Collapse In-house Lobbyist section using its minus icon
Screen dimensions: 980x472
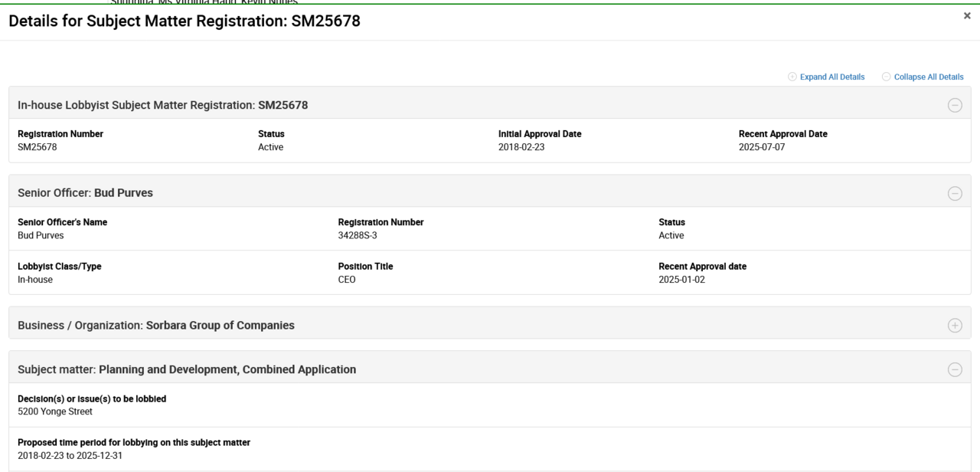click(955, 106)
